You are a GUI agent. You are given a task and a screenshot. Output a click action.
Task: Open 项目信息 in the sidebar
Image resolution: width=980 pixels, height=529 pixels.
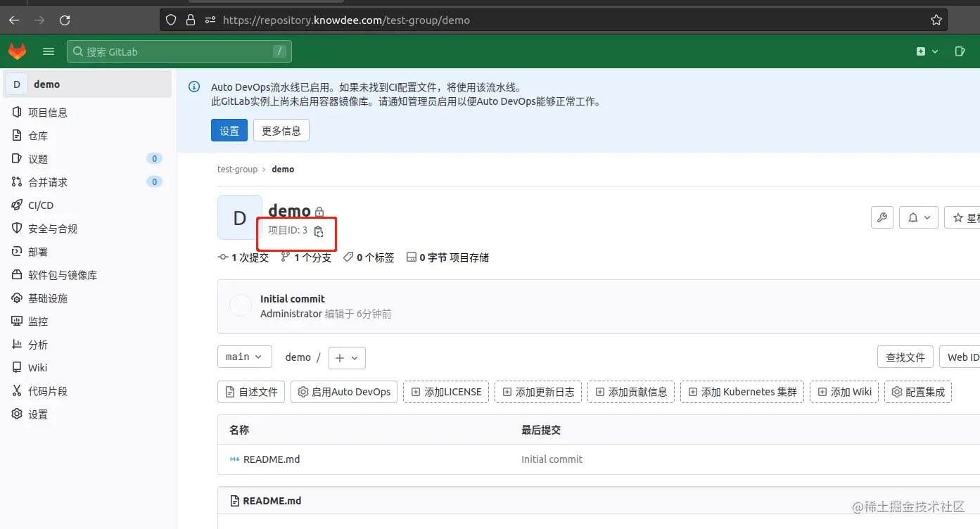point(88,113)
